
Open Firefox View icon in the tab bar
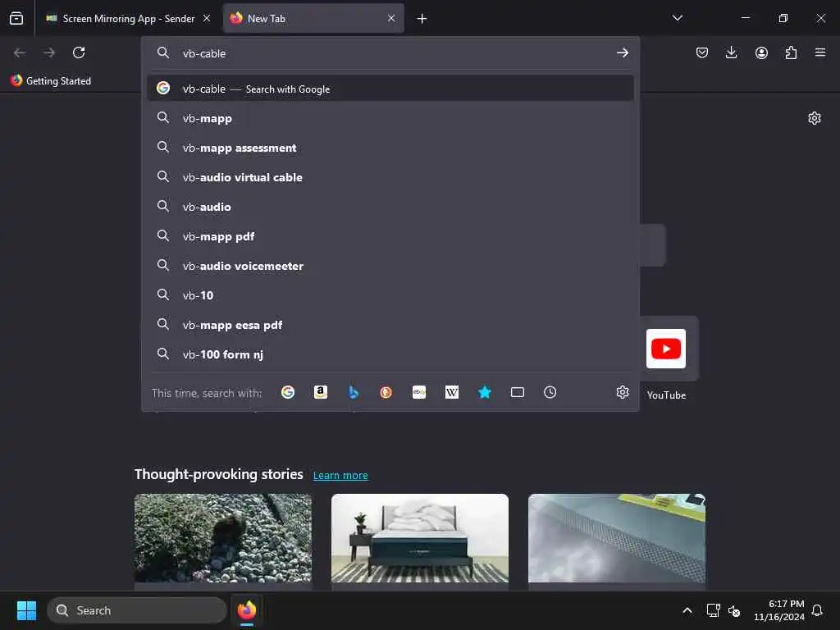(16, 19)
